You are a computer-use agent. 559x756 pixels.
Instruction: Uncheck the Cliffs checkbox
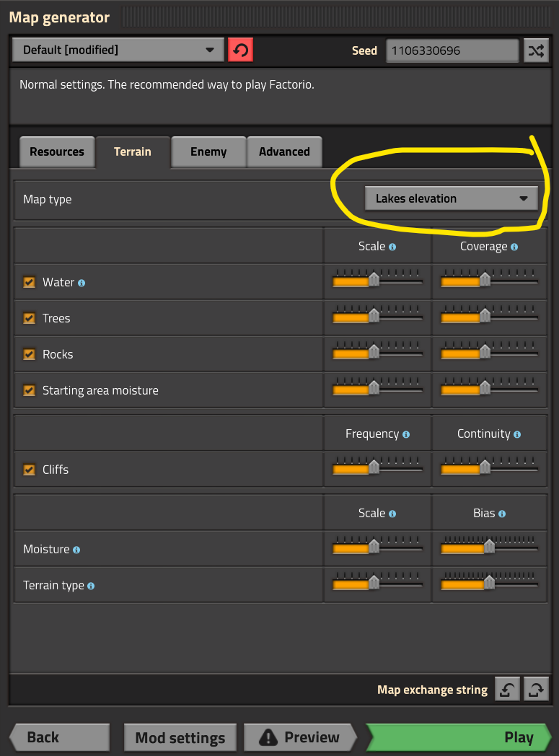point(30,470)
